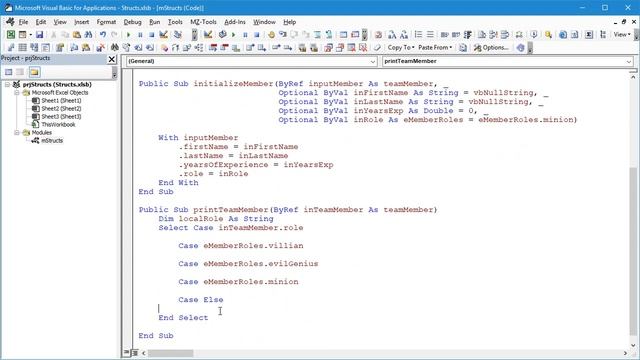
Task: Click the Undo arrow icon
Action: pos(103,35)
